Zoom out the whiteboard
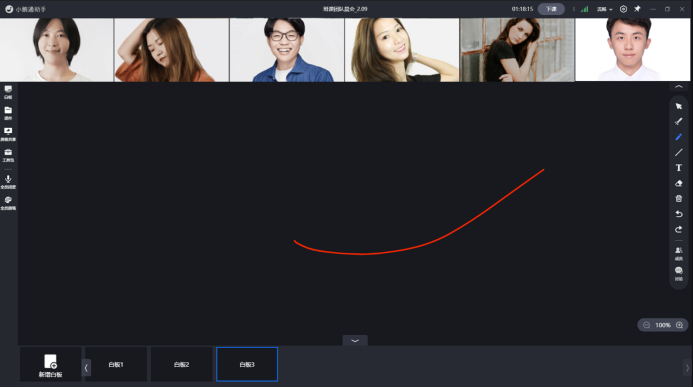The height and width of the screenshot is (388, 693). [647, 325]
